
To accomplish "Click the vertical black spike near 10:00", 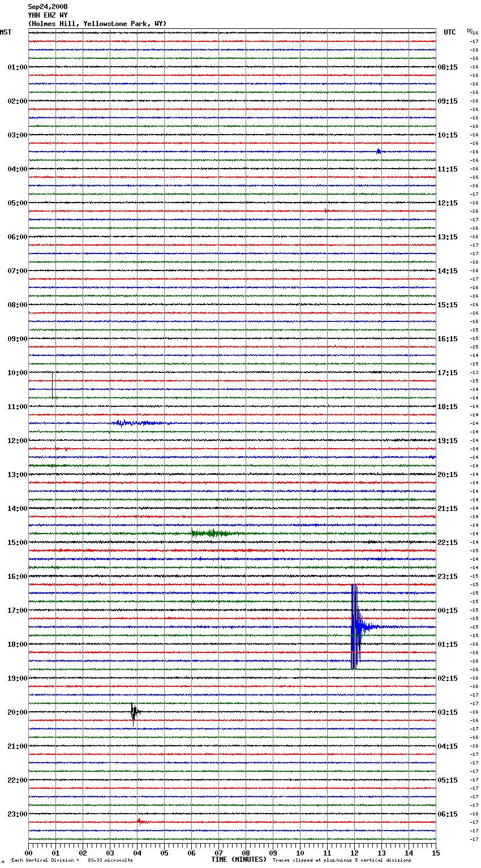I will (53, 385).
